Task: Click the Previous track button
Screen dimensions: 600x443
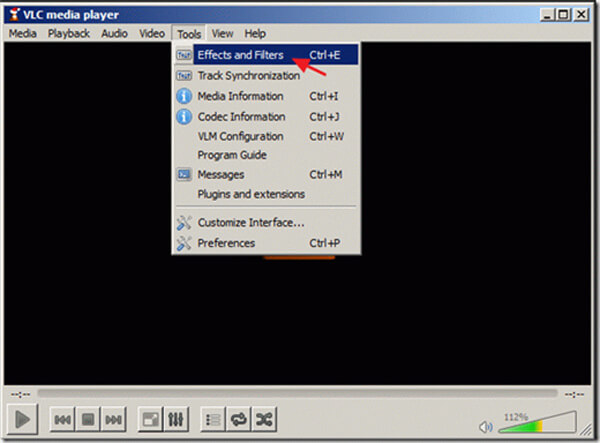Action: (x=63, y=420)
